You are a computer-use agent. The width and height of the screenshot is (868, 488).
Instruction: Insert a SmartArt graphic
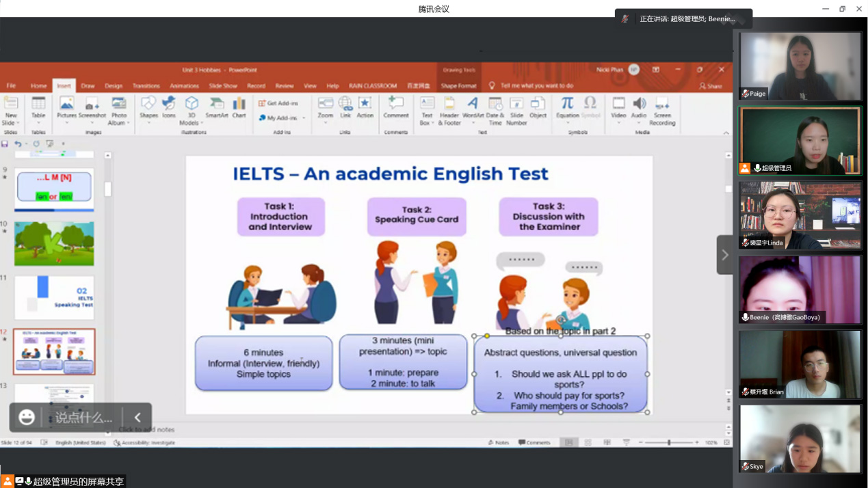(x=217, y=108)
